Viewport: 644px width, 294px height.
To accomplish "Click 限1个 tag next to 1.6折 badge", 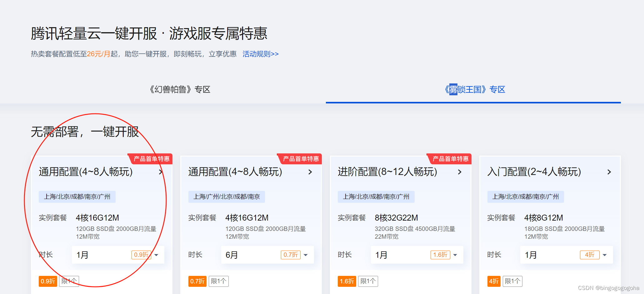I will click(x=368, y=281).
